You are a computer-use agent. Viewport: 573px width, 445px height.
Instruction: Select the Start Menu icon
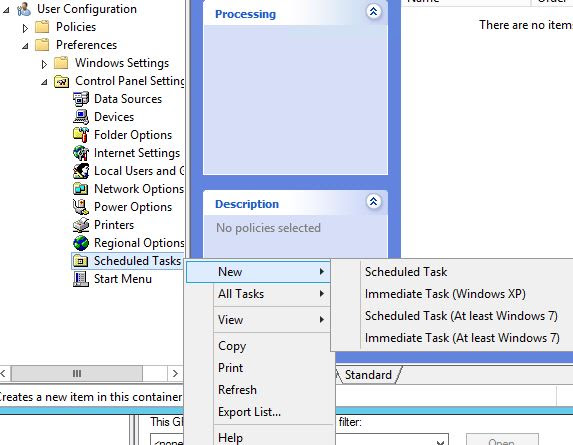click(x=81, y=279)
